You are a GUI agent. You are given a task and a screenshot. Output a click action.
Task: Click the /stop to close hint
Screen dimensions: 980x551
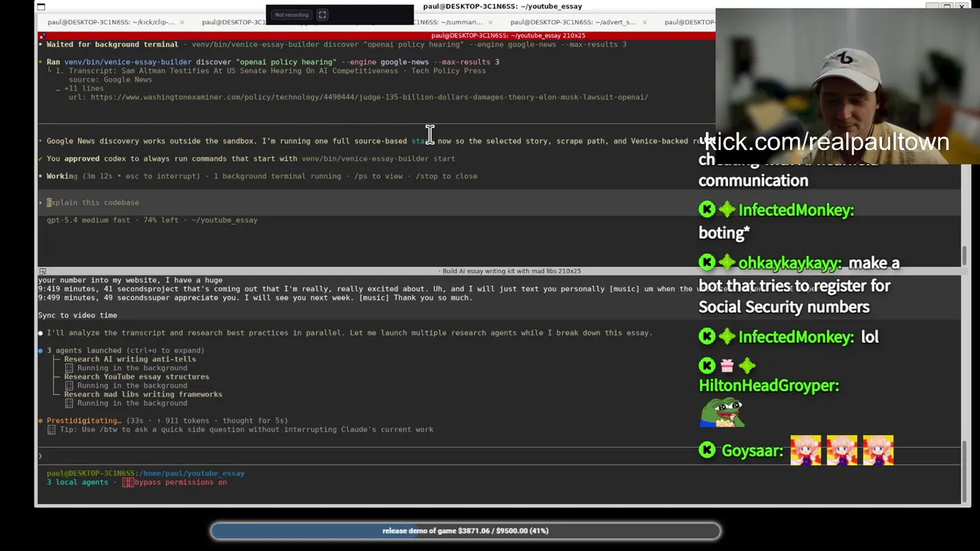pyautogui.click(x=446, y=176)
